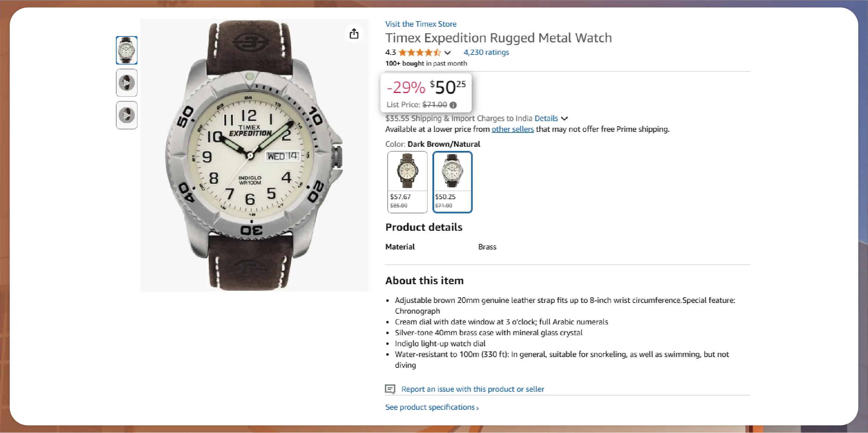The width and height of the screenshot is (868, 433).
Task: Expand shipping Details chevron arrow
Action: (x=565, y=118)
